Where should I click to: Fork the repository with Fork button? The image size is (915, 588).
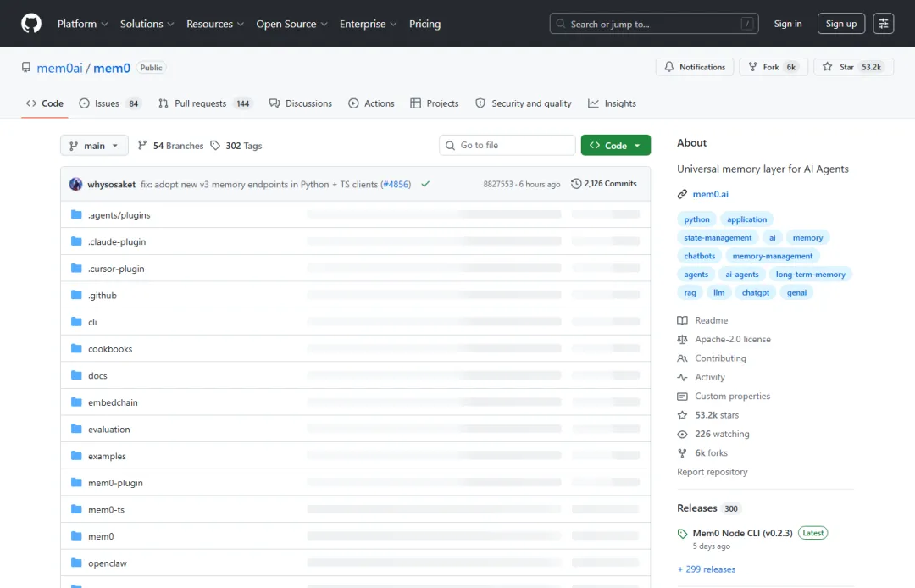[774, 66]
